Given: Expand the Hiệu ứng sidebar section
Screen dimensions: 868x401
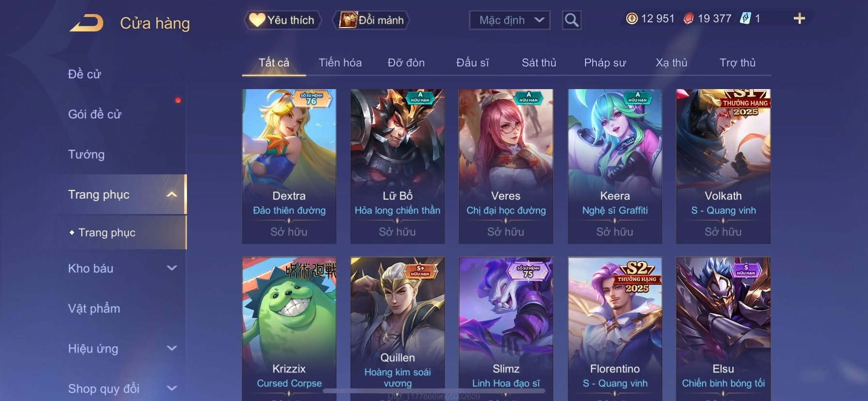Looking at the screenshot, I should [x=171, y=348].
